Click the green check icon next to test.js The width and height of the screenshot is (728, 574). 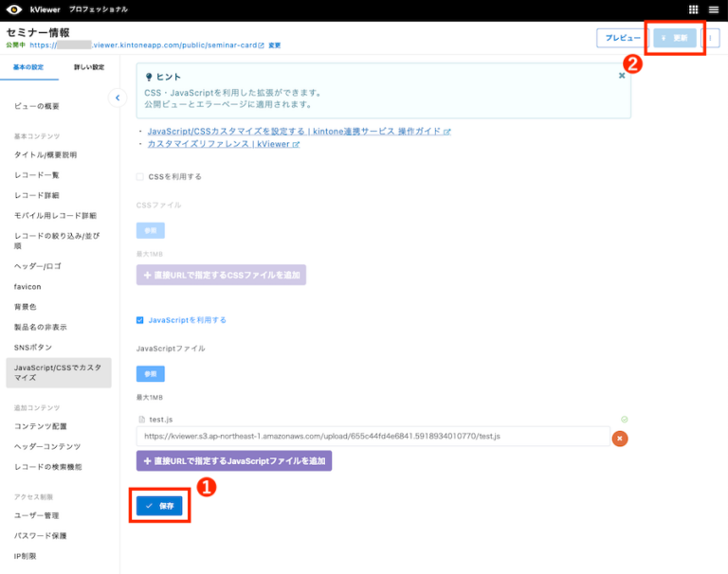(x=625, y=420)
